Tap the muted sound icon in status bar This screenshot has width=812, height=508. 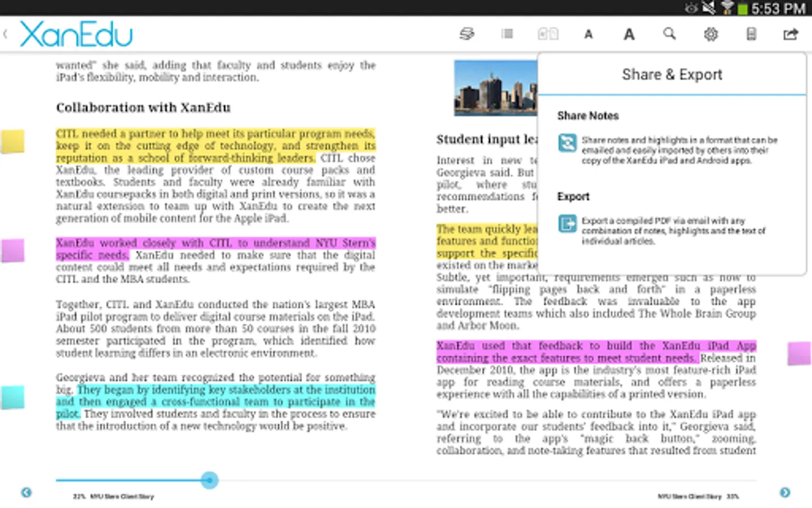709,8
